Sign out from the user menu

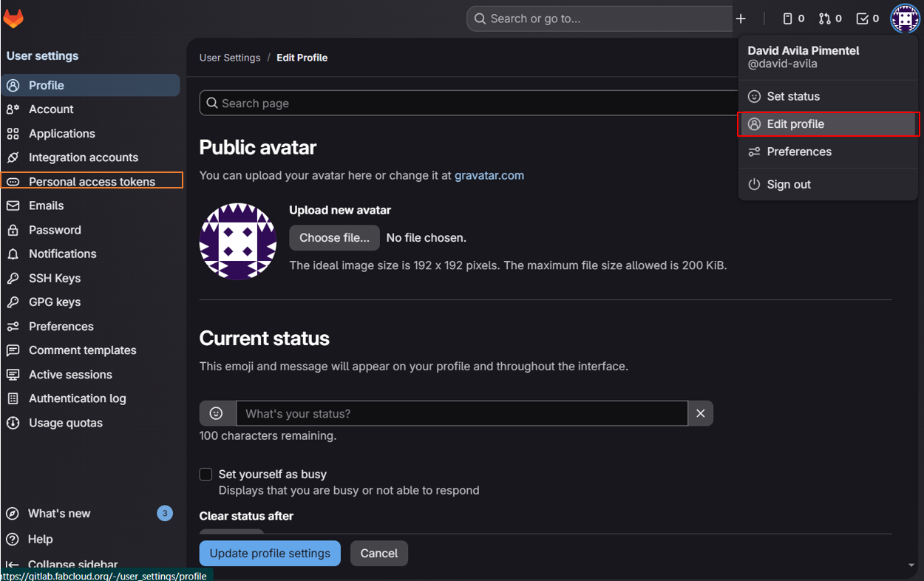click(x=788, y=184)
